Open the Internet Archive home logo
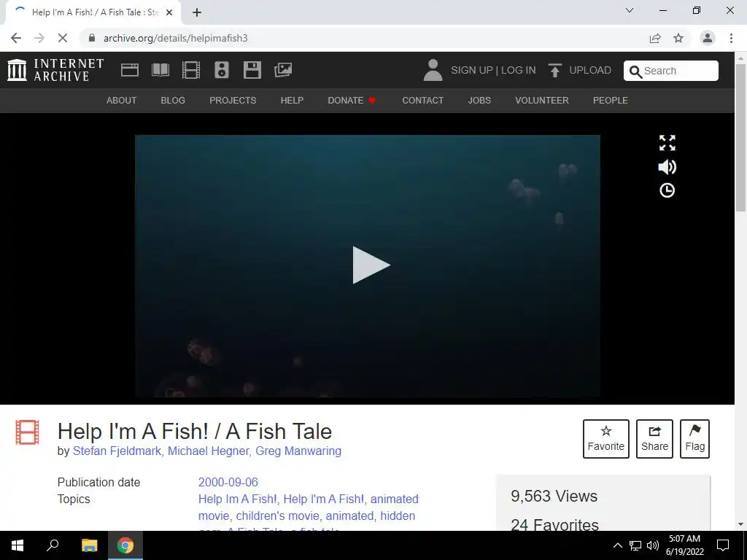Viewport: 747px width, 560px height. point(55,70)
